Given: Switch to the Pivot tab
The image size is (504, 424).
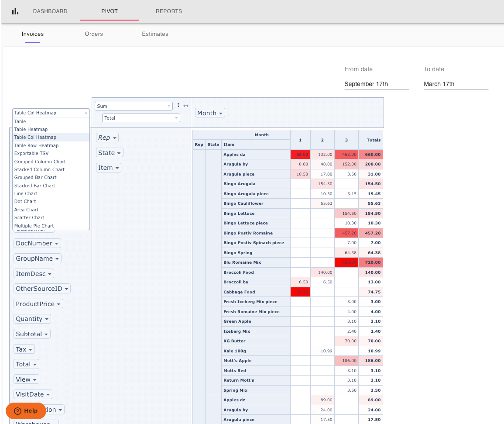Looking at the screenshot, I should point(110,11).
